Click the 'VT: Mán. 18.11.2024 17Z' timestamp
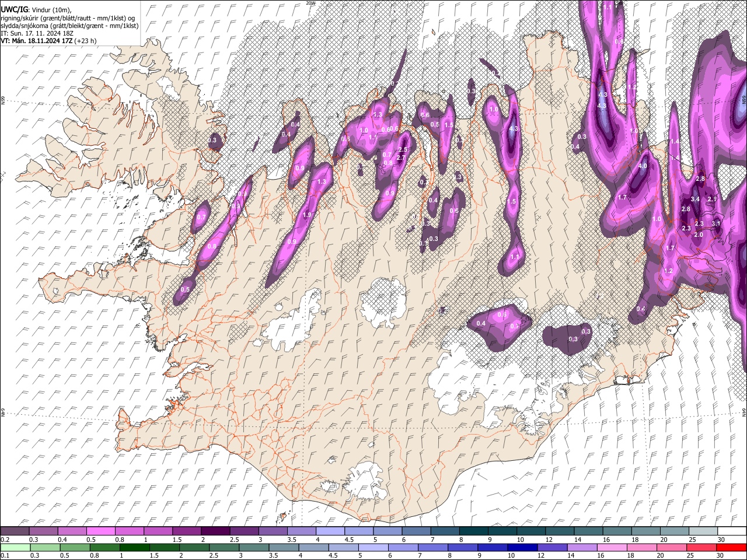 point(36,41)
